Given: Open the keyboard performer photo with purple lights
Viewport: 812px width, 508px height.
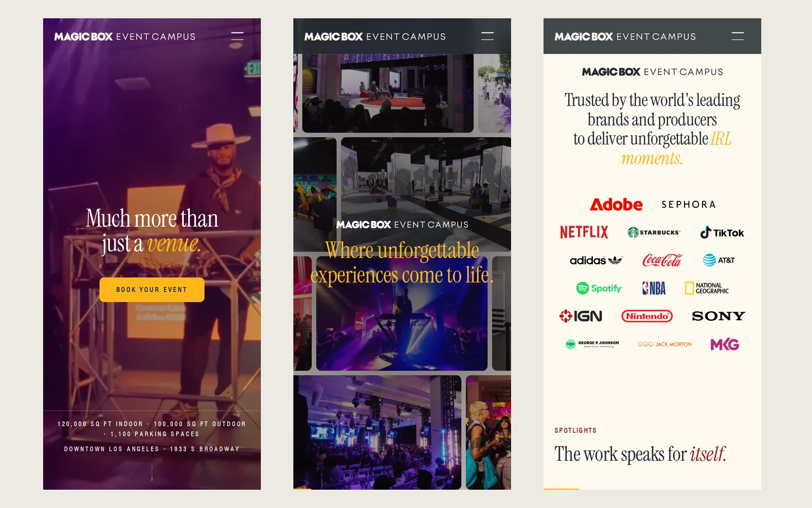Looking at the screenshot, I should tap(401, 313).
